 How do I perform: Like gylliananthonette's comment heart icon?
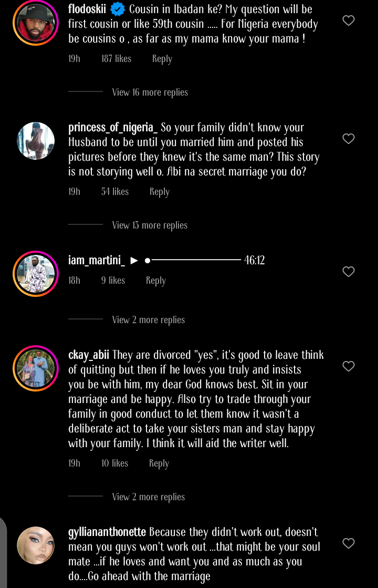coord(348,543)
